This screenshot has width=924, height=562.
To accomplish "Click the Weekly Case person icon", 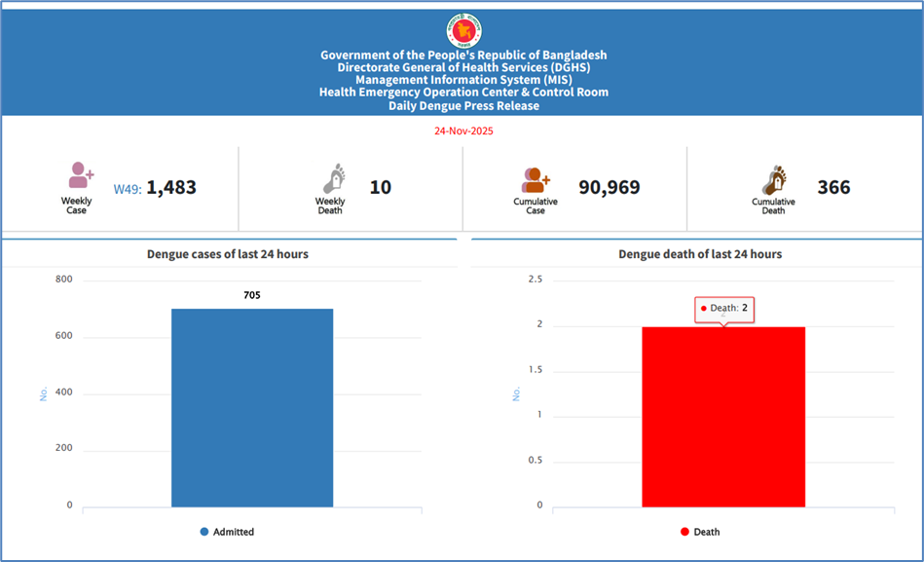I will click(80, 176).
